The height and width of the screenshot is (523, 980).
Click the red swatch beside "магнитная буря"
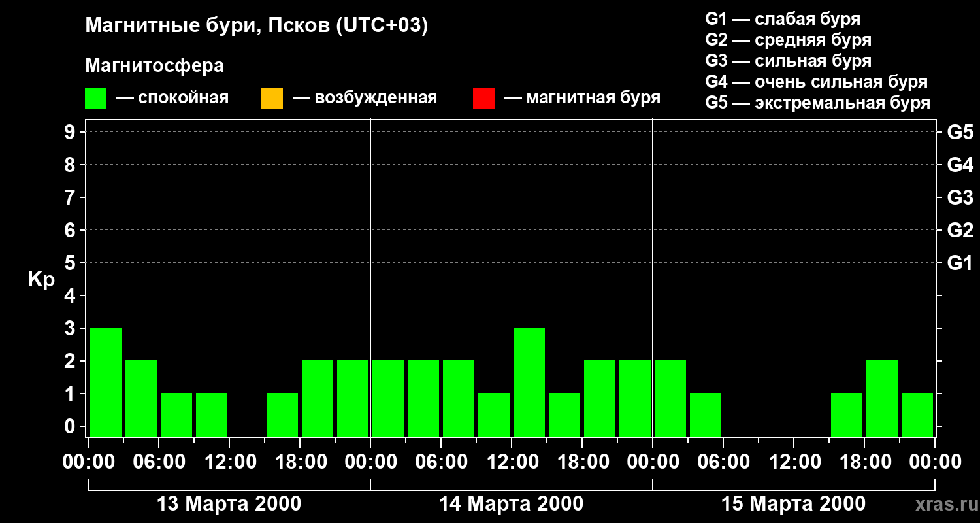pyautogui.click(x=483, y=99)
